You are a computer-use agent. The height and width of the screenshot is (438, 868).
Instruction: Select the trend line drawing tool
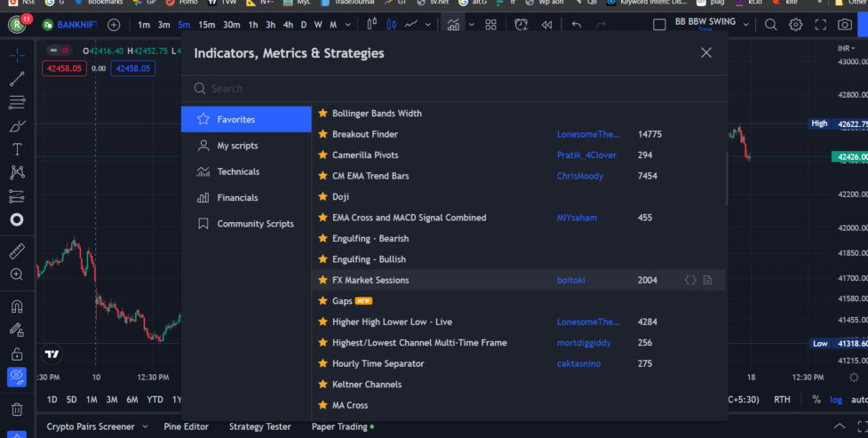[17, 79]
